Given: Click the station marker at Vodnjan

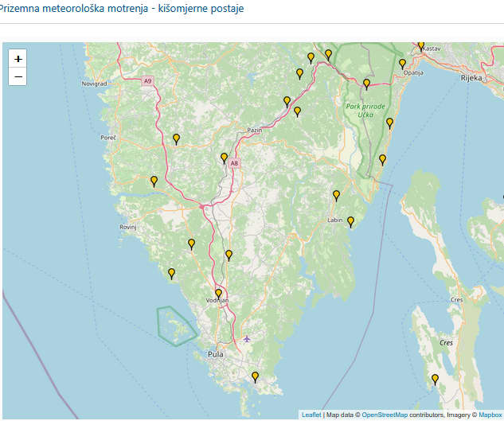Looking at the screenshot, I should [x=218, y=294].
